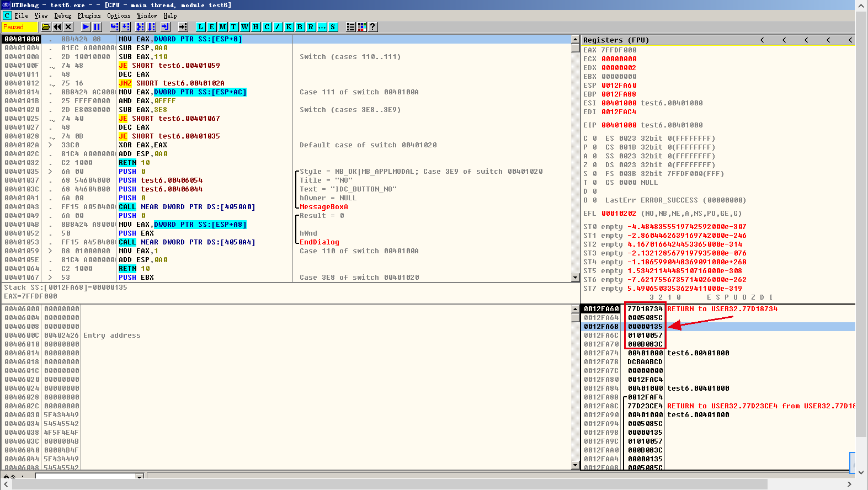Viewport: 868px width, 490px height.
Task: Click Go to address icon
Action: 183,26
